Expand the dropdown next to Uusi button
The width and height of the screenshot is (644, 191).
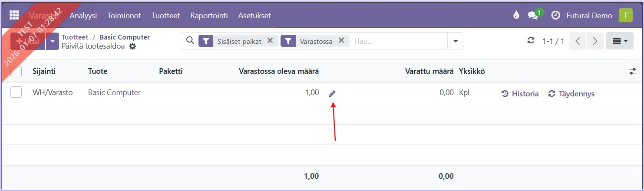(53, 41)
